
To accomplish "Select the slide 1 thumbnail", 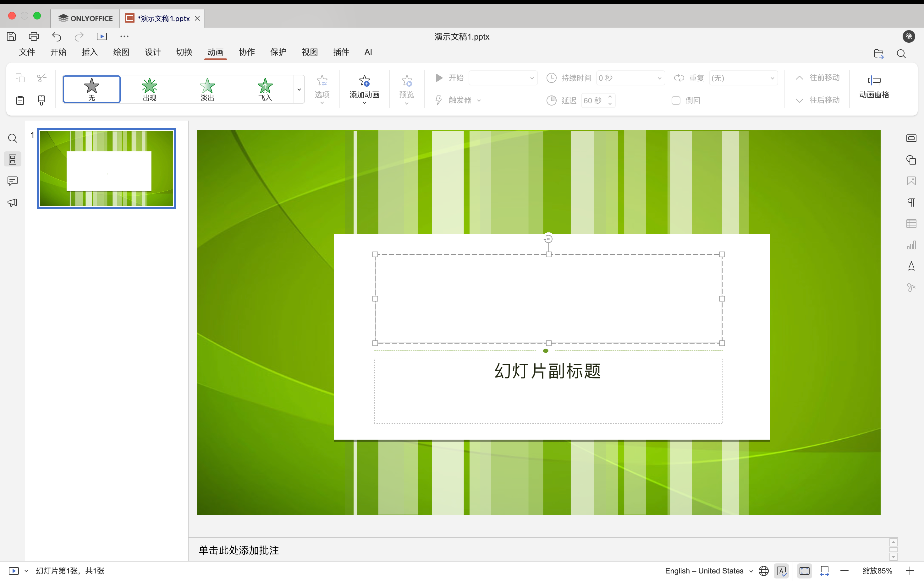I will tap(106, 169).
